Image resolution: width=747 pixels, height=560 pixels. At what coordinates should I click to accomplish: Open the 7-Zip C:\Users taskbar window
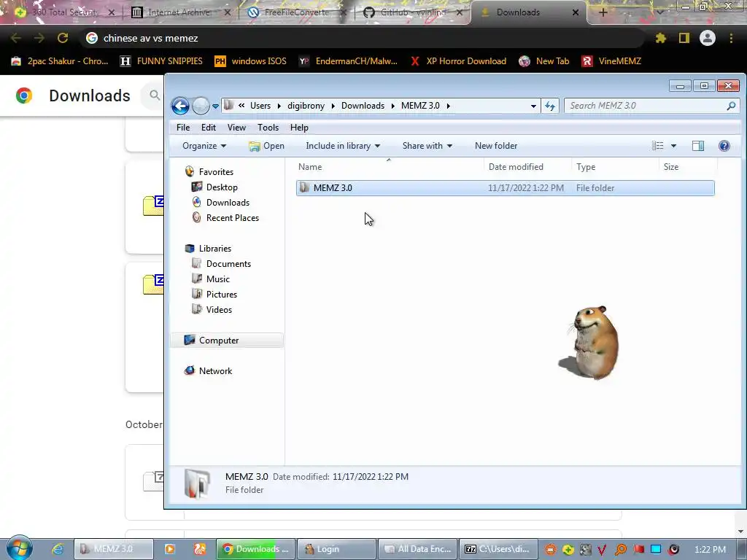(x=499, y=550)
